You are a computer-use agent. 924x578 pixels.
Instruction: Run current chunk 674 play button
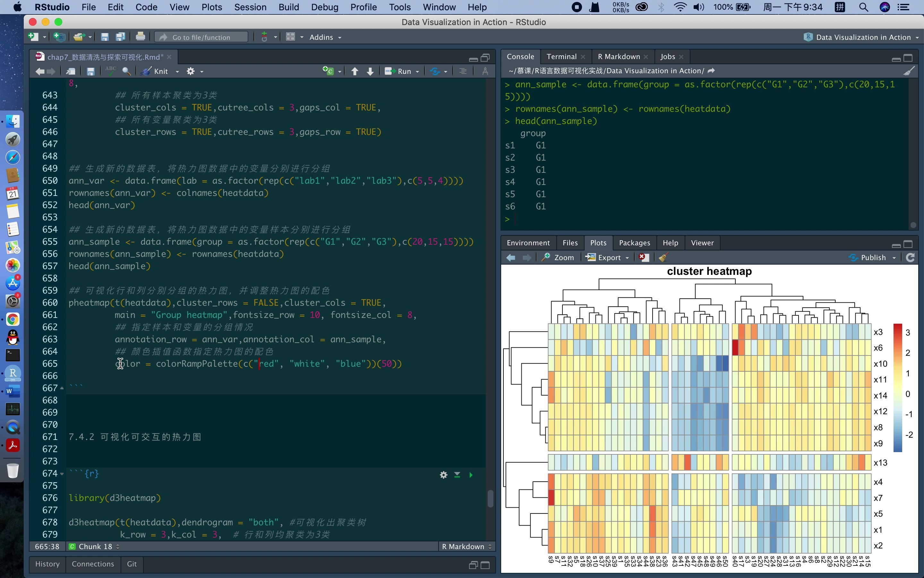point(471,475)
